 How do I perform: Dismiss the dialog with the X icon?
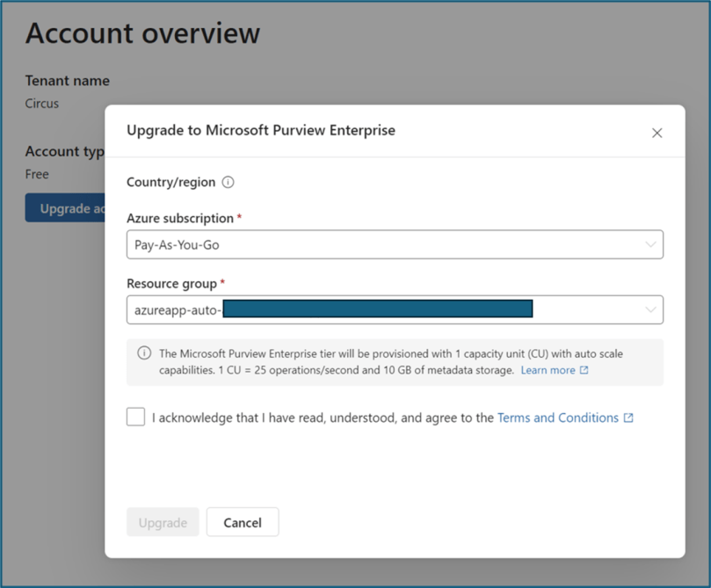click(657, 133)
